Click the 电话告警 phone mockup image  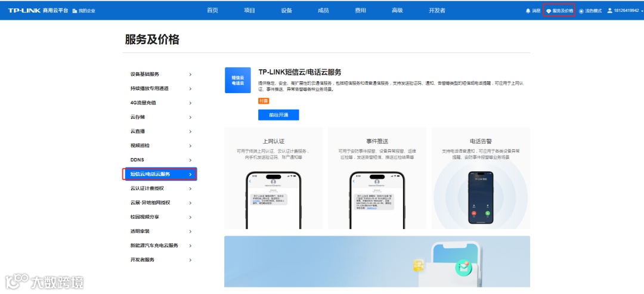pos(481,197)
